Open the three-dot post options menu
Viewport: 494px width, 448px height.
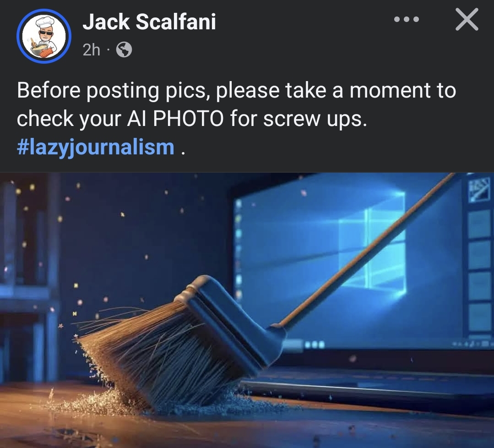tap(407, 19)
